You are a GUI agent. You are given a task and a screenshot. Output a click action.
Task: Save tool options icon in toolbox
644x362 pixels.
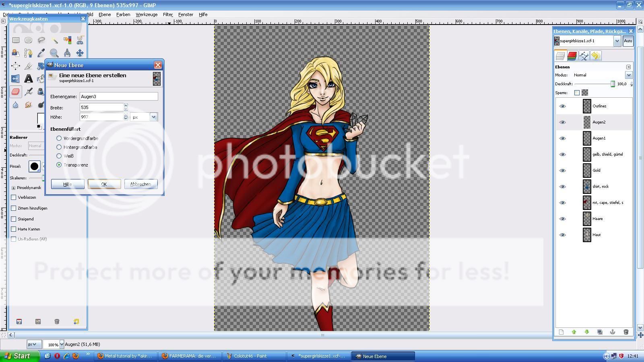pos(19,321)
